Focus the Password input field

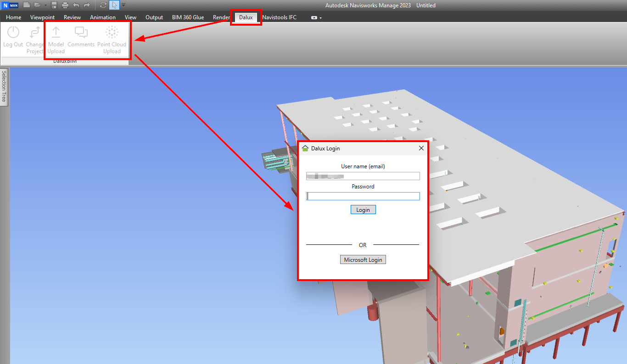(363, 196)
